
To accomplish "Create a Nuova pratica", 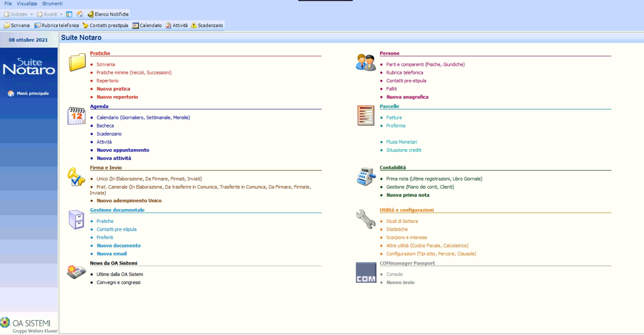I will (x=113, y=89).
